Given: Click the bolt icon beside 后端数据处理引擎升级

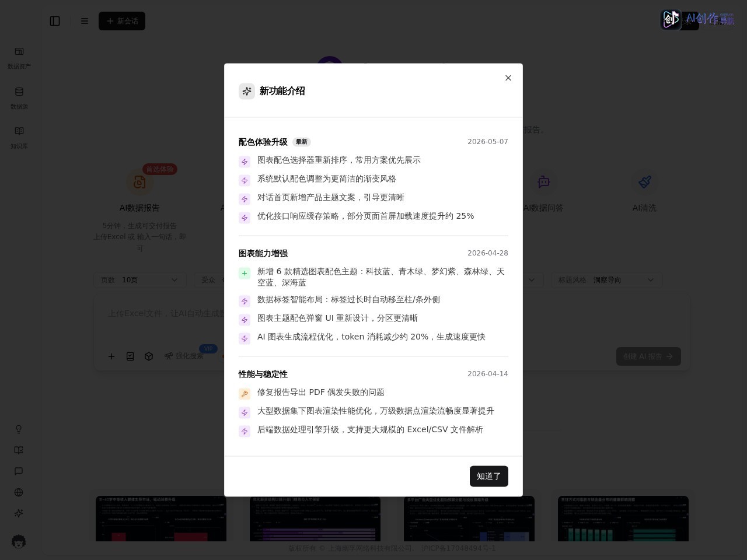Looking at the screenshot, I should click(x=245, y=431).
